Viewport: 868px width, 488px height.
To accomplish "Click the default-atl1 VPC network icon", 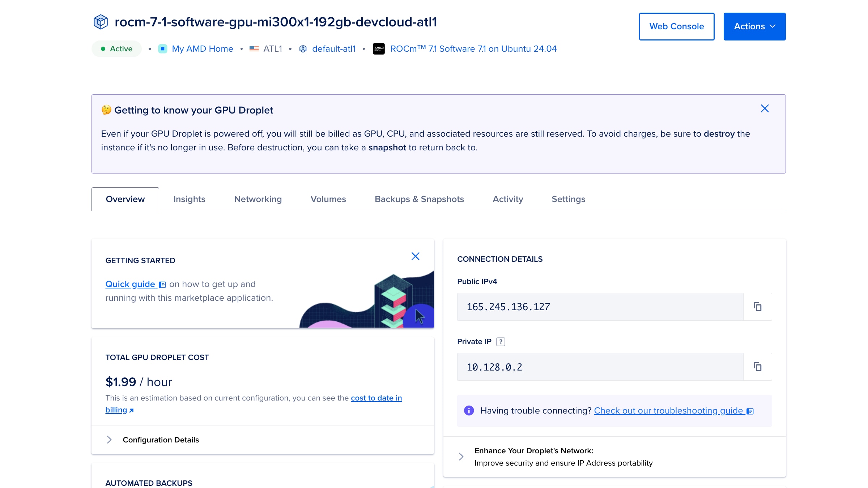I will (303, 49).
